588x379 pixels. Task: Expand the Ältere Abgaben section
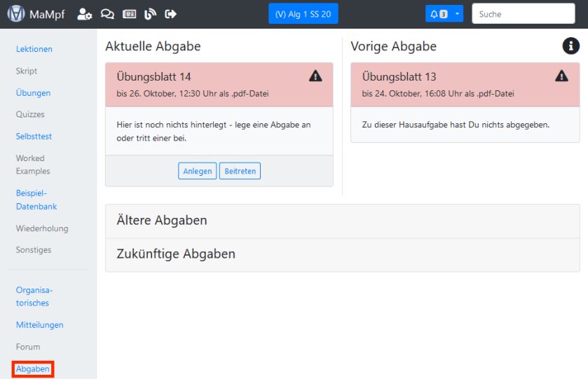[162, 221]
